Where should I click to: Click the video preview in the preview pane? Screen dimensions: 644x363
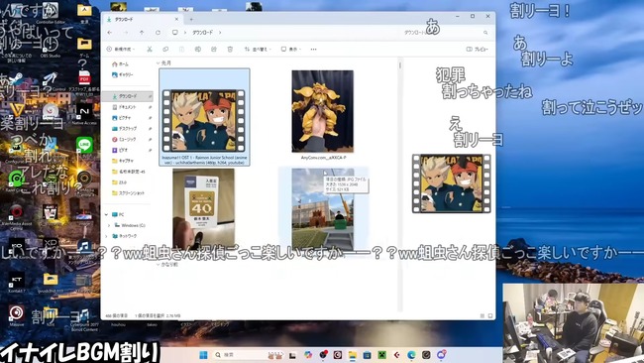tap(452, 183)
